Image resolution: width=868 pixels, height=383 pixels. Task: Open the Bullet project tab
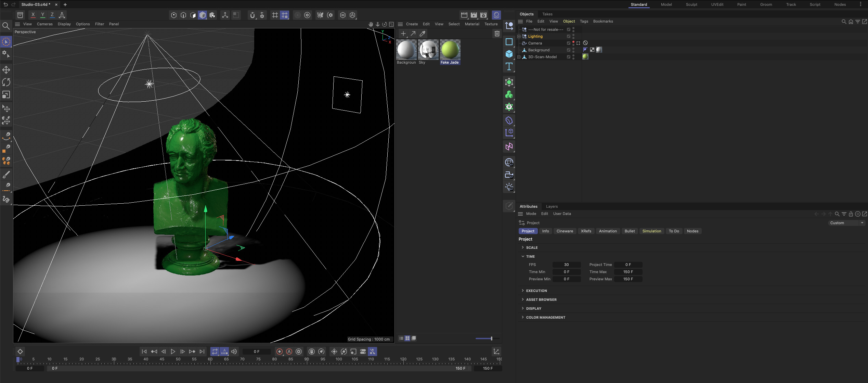point(630,231)
